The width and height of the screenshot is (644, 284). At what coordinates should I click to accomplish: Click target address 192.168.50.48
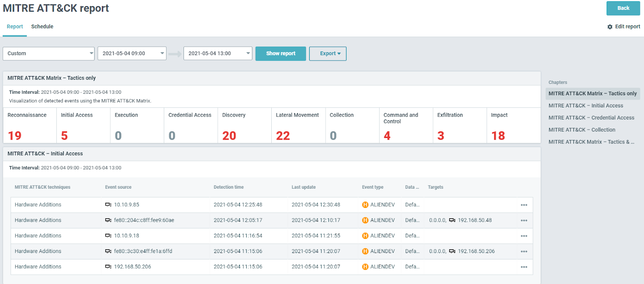[x=475, y=220]
